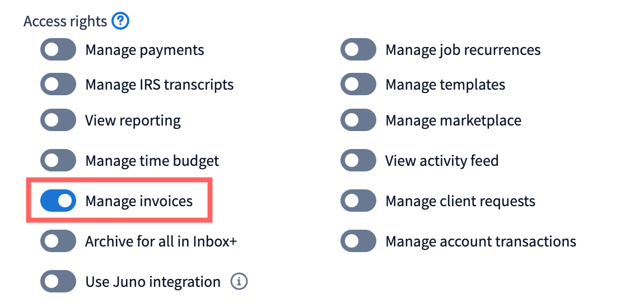
Task: Enable View reporting access
Action: pyautogui.click(x=58, y=120)
